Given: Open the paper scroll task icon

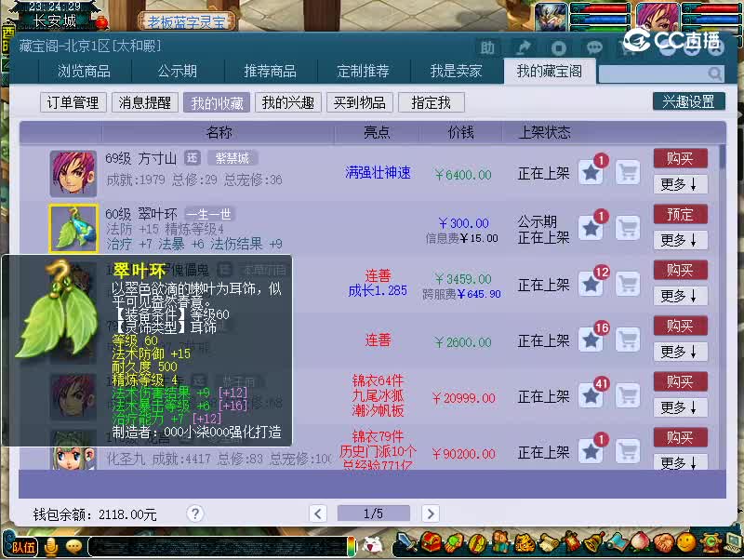Looking at the screenshot, I should tap(548, 543).
